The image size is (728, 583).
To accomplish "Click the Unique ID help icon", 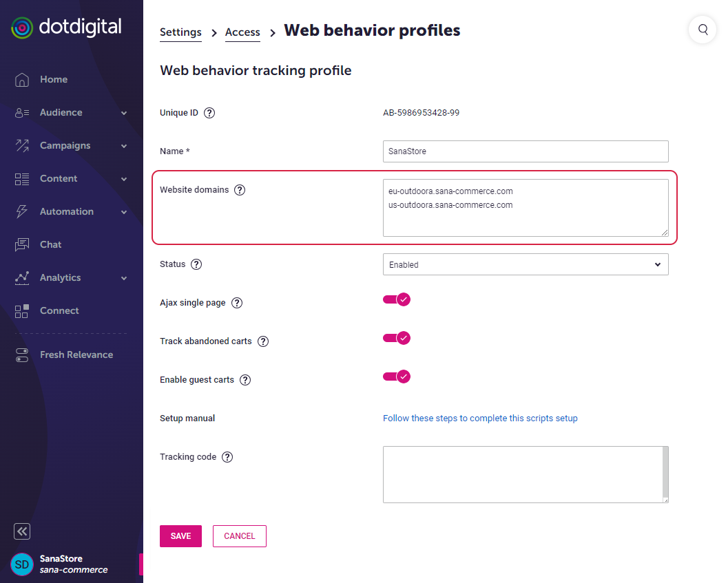I will point(209,113).
